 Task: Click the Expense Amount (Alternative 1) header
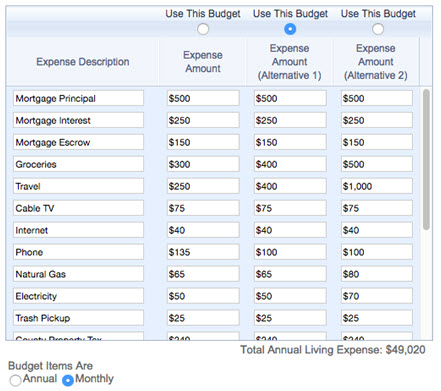[x=289, y=62]
